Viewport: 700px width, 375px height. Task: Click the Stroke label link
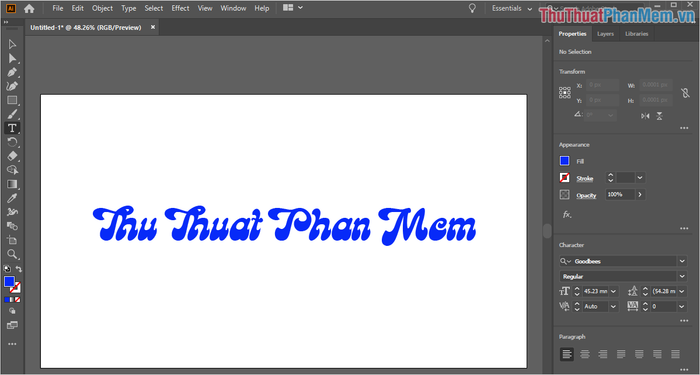[x=584, y=179]
